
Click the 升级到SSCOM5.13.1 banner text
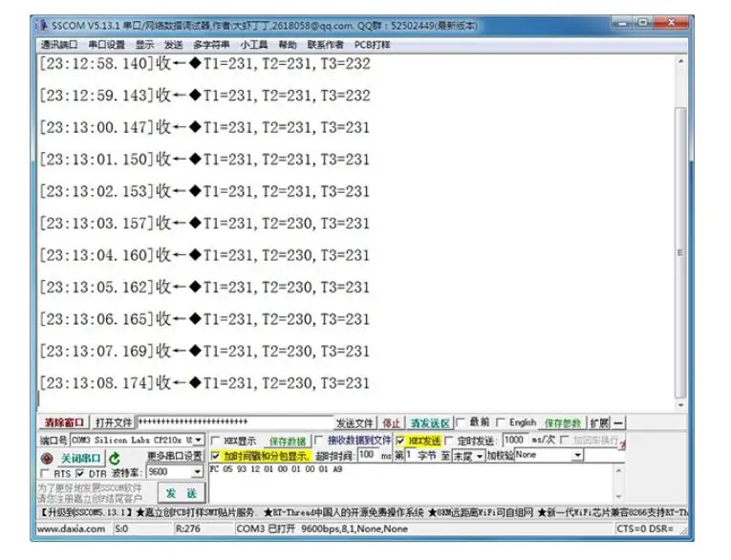tap(87, 512)
